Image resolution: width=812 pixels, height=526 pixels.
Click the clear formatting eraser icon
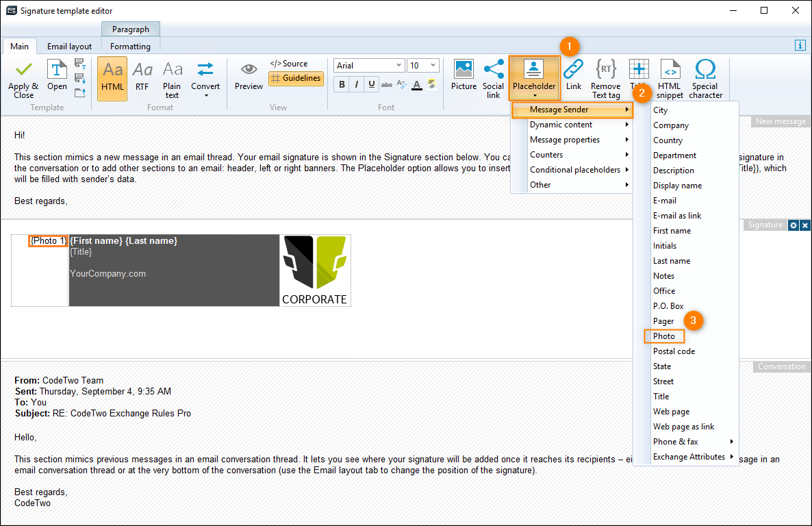pos(401,84)
